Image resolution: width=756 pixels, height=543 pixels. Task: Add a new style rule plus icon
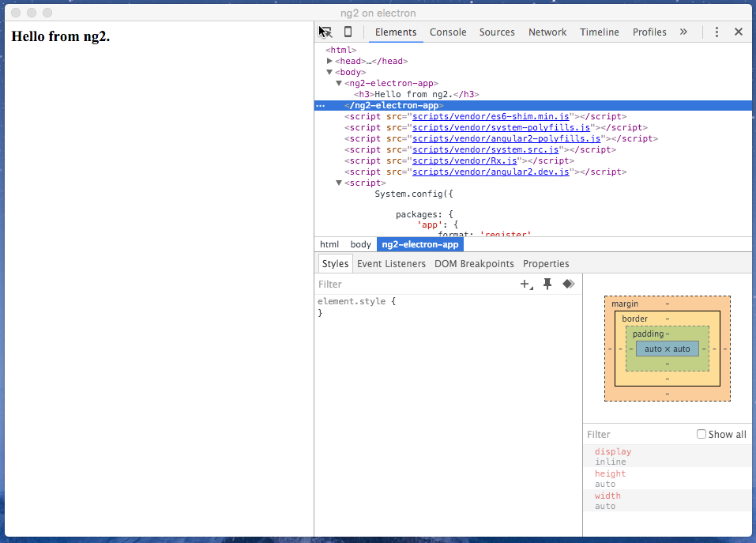pos(526,284)
